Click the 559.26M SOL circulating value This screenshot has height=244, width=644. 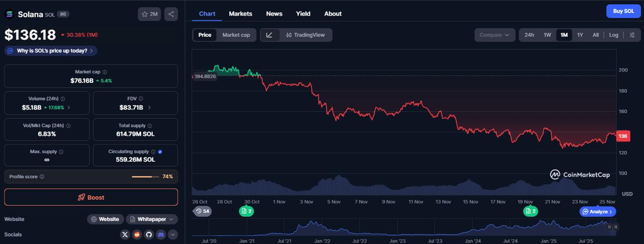[x=135, y=159]
